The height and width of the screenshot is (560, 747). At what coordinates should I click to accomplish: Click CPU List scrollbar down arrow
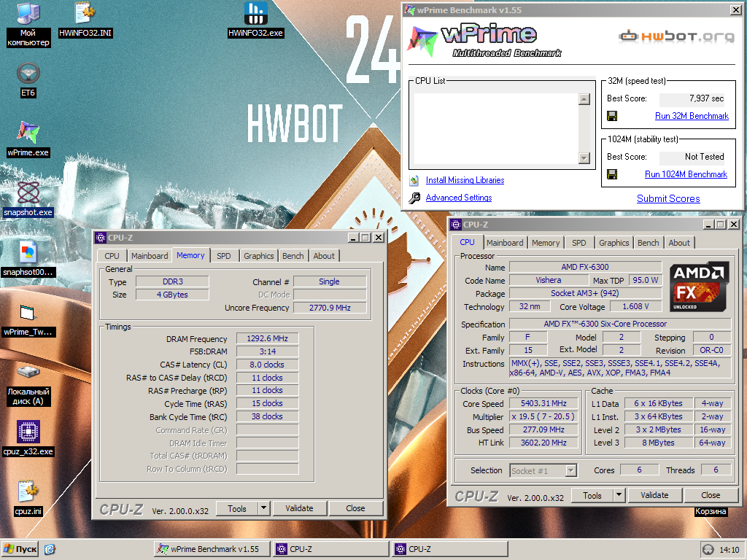584,158
